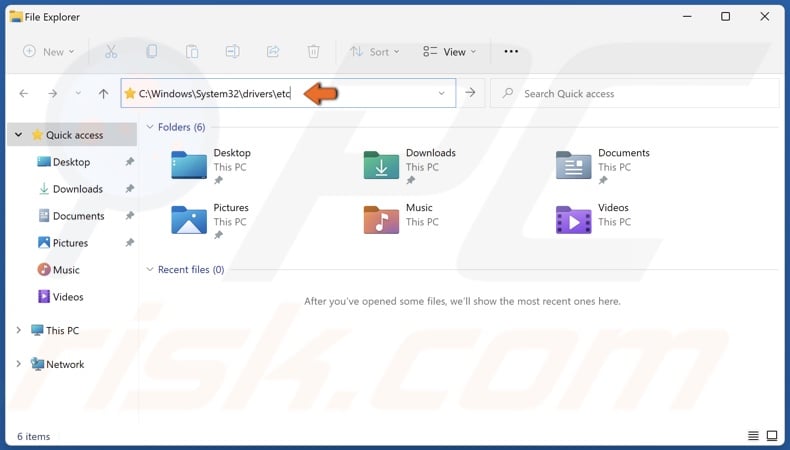
Task: Click the Cut scissors icon
Action: pos(111,51)
